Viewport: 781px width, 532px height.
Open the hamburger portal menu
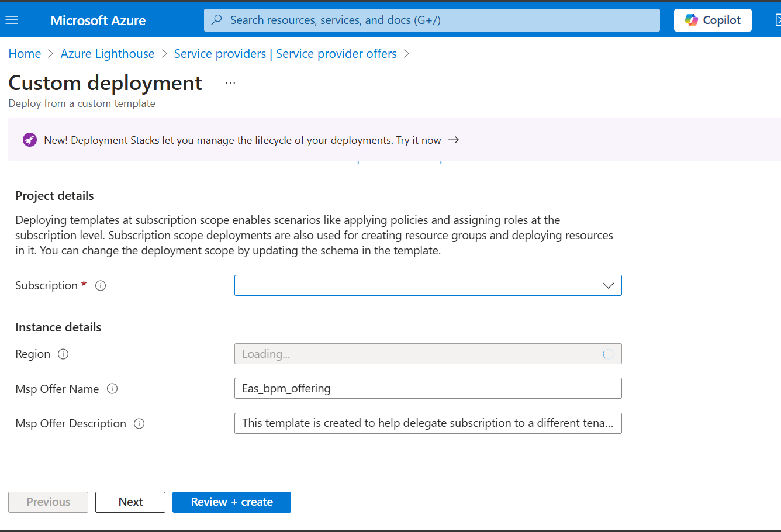12,20
